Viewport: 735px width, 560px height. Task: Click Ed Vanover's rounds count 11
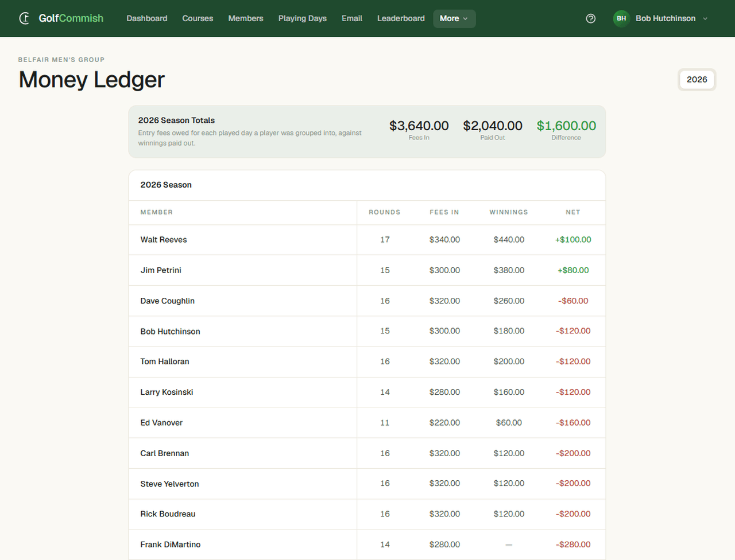pos(385,423)
